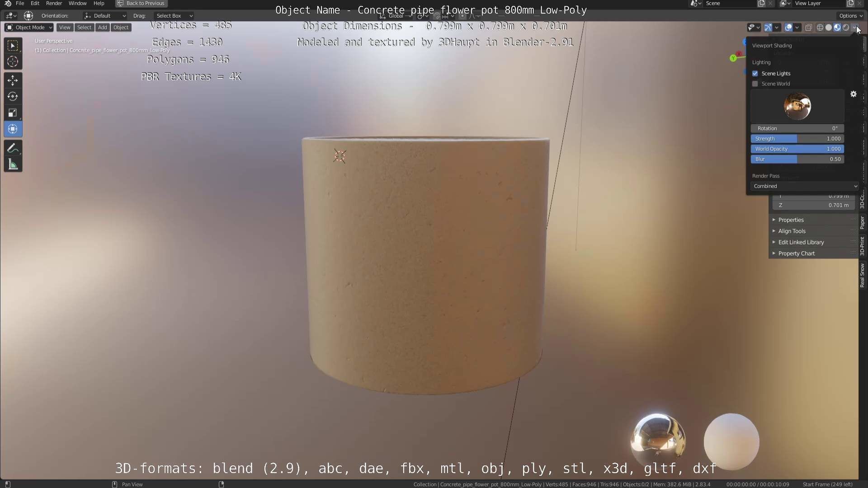Adjust the HDRI Rotation slider
The height and width of the screenshot is (488, 868).
797,129
